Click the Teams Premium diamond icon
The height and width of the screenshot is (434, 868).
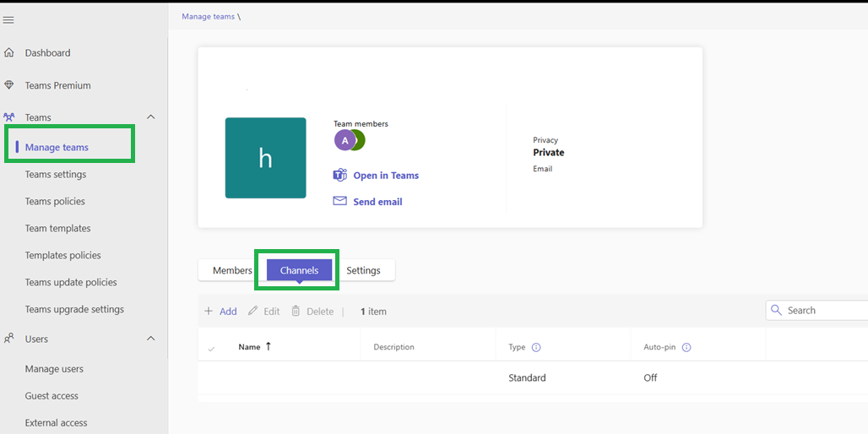(x=8, y=85)
